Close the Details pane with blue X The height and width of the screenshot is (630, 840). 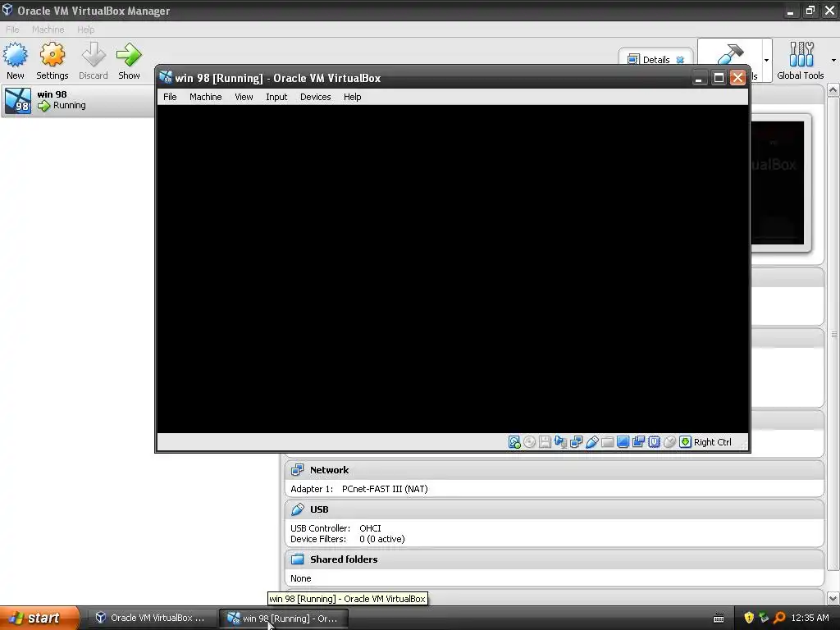pyautogui.click(x=680, y=60)
